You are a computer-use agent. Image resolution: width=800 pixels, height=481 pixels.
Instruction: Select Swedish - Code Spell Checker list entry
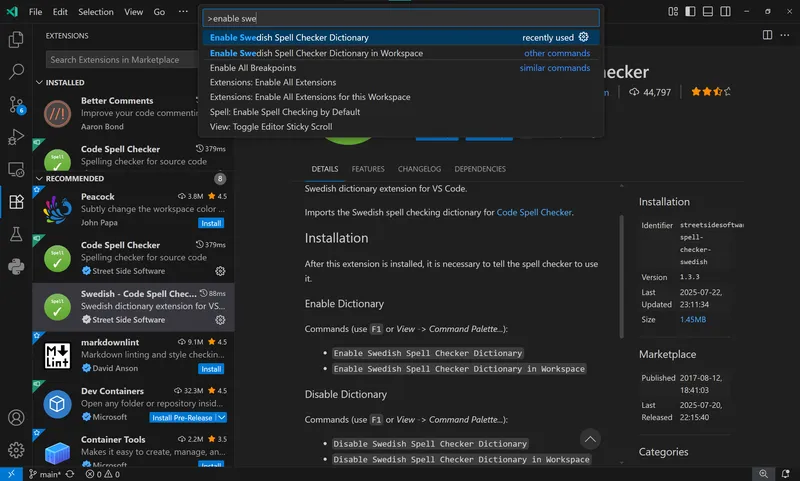[x=133, y=307]
